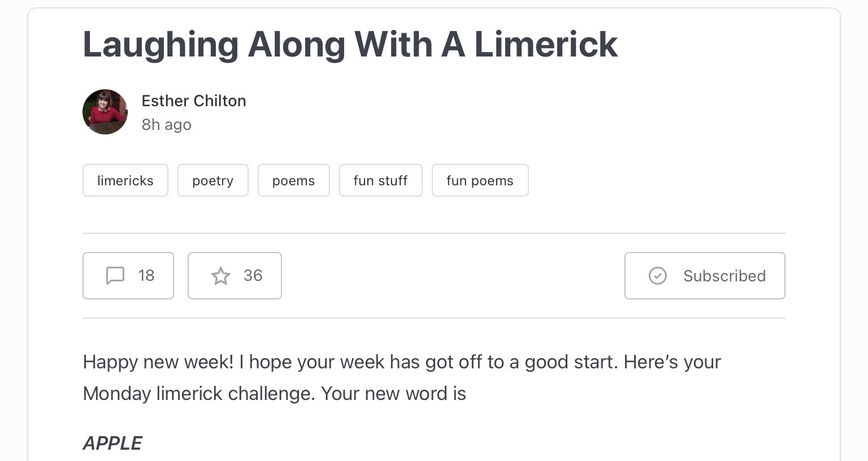Click the "8h ago" timestamp

tap(167, 125)
